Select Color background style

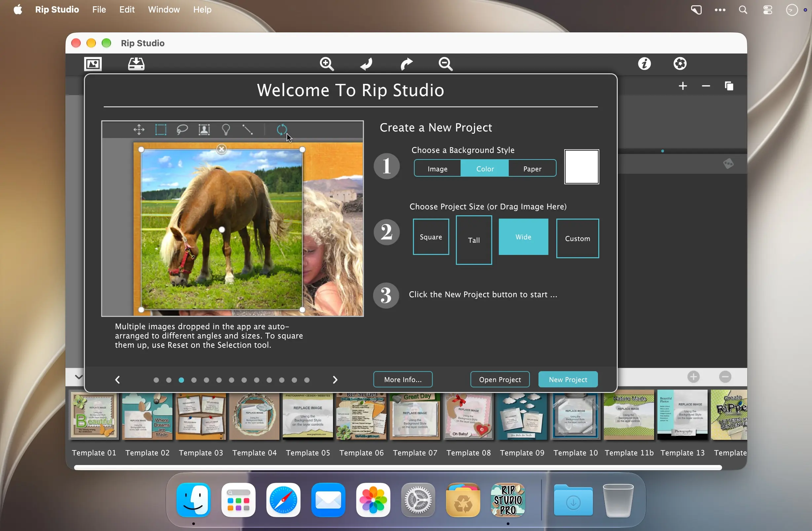pos(485,168)
